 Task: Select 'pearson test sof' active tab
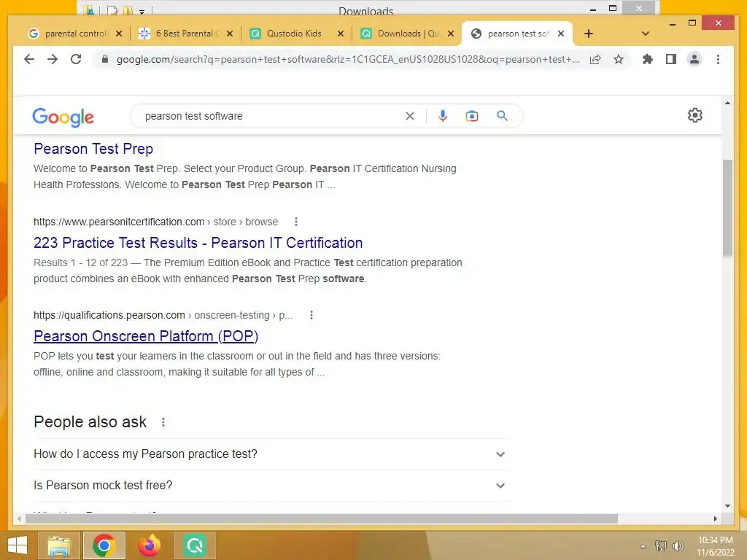click(517, 34)
